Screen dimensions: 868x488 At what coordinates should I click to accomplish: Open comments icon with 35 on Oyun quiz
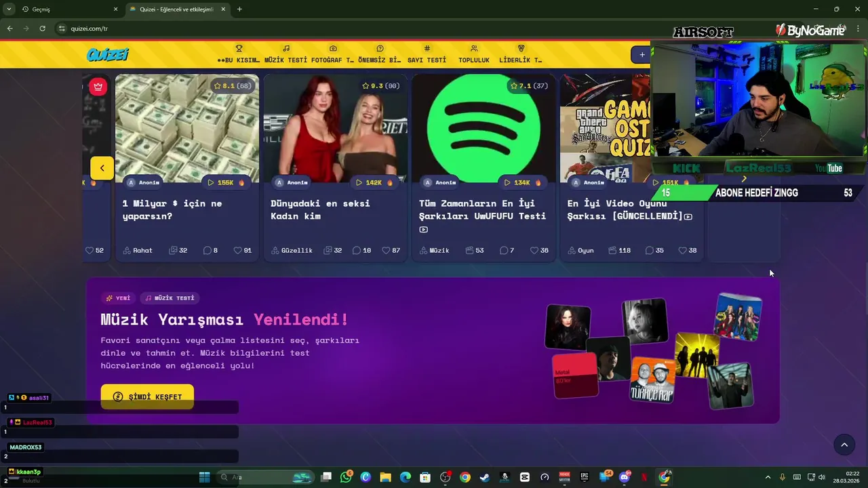pos(654,250)
